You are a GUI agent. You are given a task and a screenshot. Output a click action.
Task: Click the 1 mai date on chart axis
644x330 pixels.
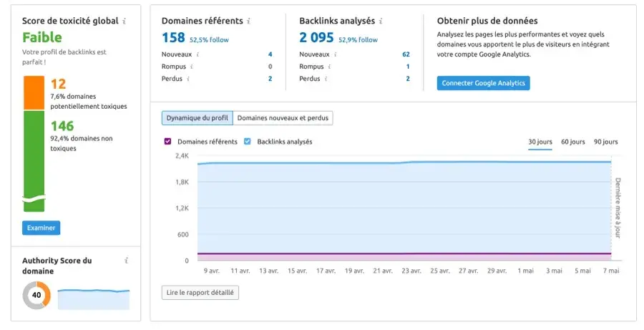(526, 271)
